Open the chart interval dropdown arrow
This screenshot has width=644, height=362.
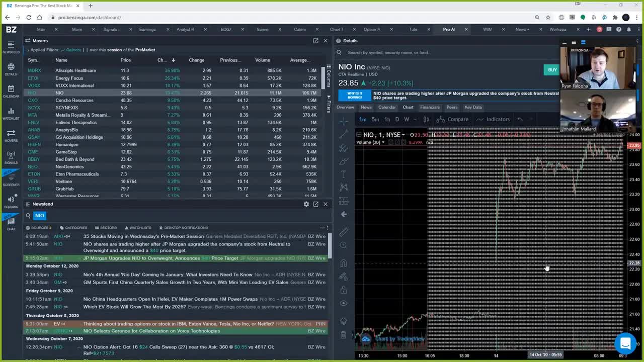415,119
